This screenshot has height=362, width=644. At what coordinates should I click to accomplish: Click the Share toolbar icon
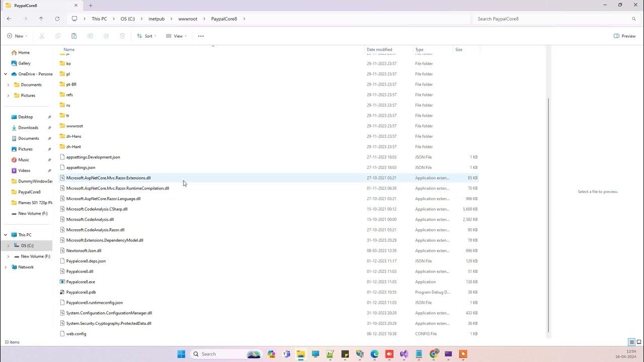106,36
